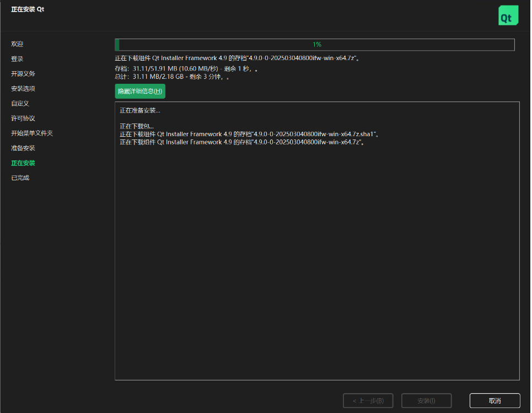Click the 正在安装 Qt window title
The width and height of the screenshot is (532, 413).
tap(28, 9)
